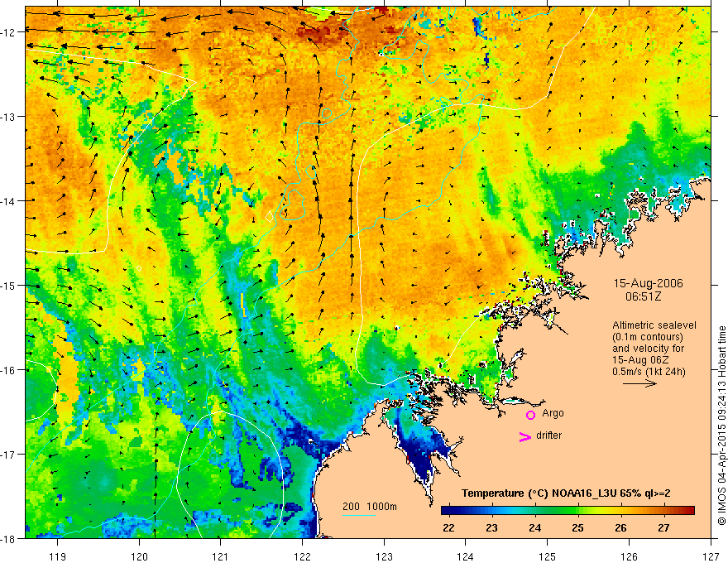Screen dimensions: 728x563
Task: Click the longitude axis label '122'
Action: [x=302, y=556]
